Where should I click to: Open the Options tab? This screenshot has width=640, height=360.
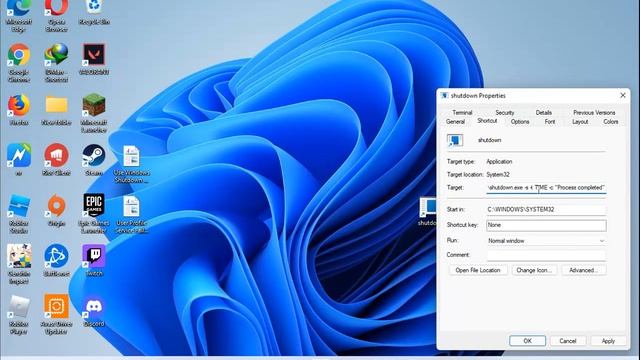[x=520, y=122]
